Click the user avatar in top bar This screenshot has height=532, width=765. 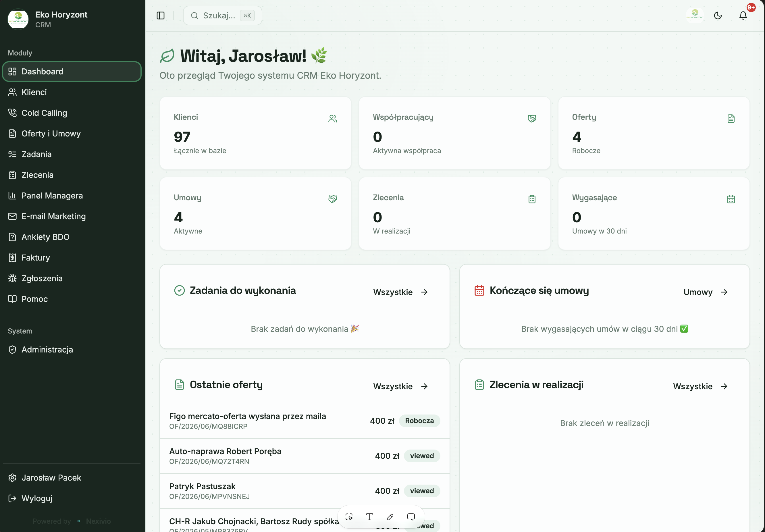(x=695, y=16)
